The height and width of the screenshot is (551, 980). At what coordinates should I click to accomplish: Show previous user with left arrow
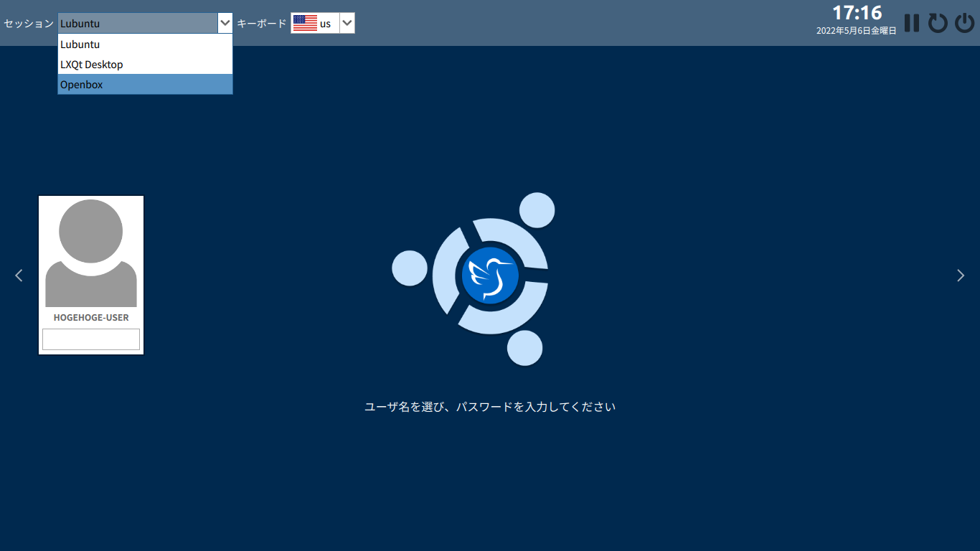[19, 275]
